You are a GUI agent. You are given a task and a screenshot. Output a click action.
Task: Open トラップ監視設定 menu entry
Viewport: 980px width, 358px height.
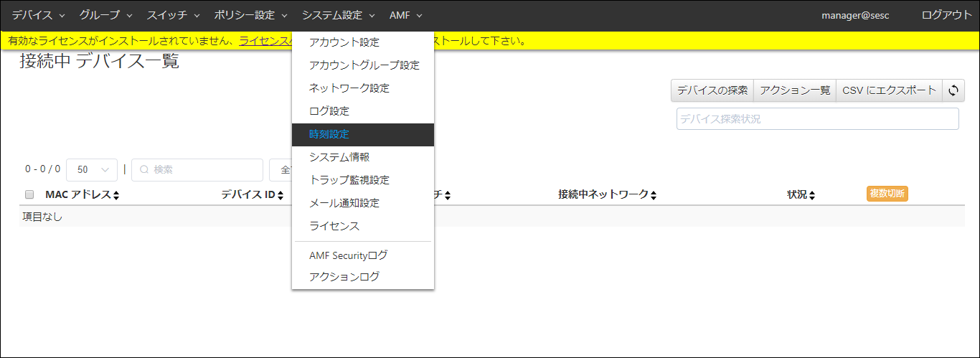pyautogui.click(x=349, y=180)
